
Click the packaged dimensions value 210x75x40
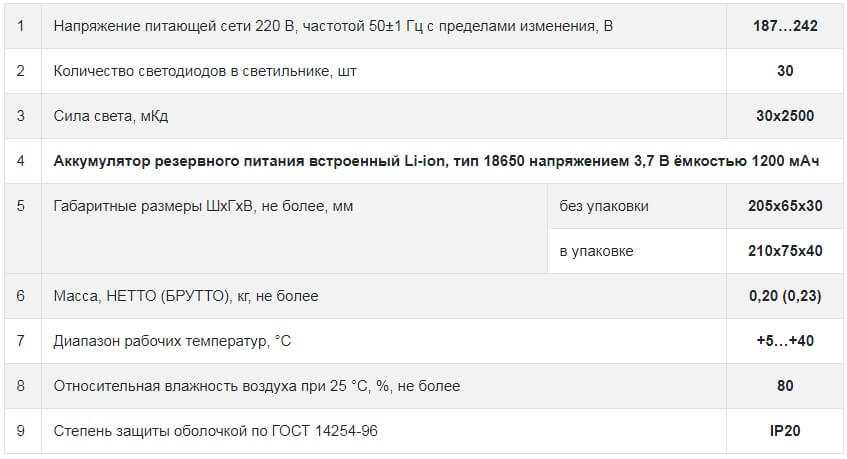[x=785, y=251]
